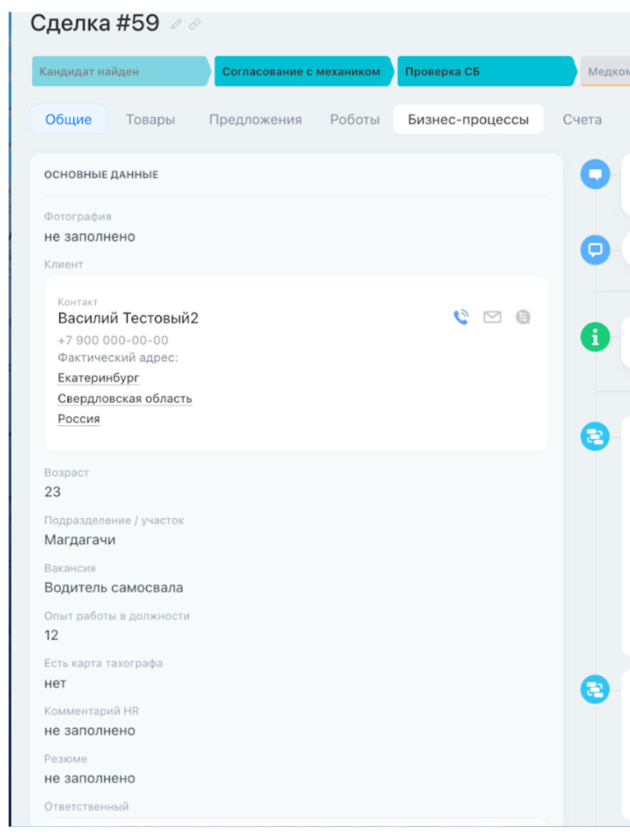Click the lower automation icon in the timeline

click(595, 688)
